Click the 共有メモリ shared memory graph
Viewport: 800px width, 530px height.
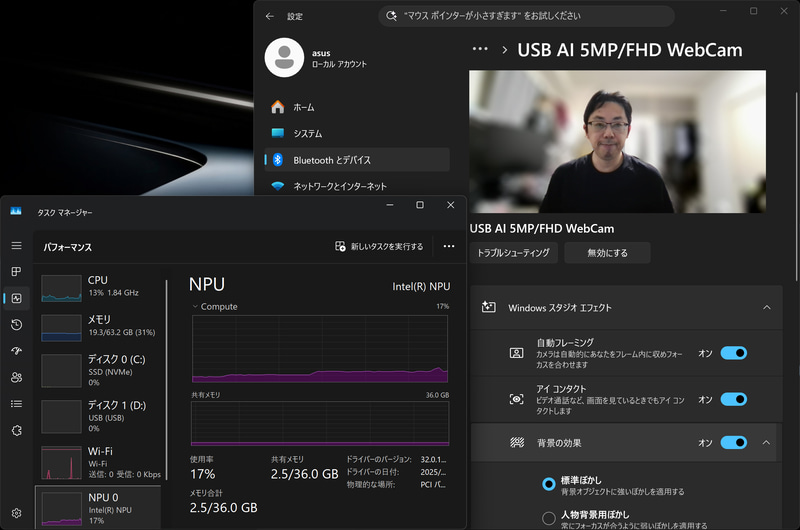point(320,423)
